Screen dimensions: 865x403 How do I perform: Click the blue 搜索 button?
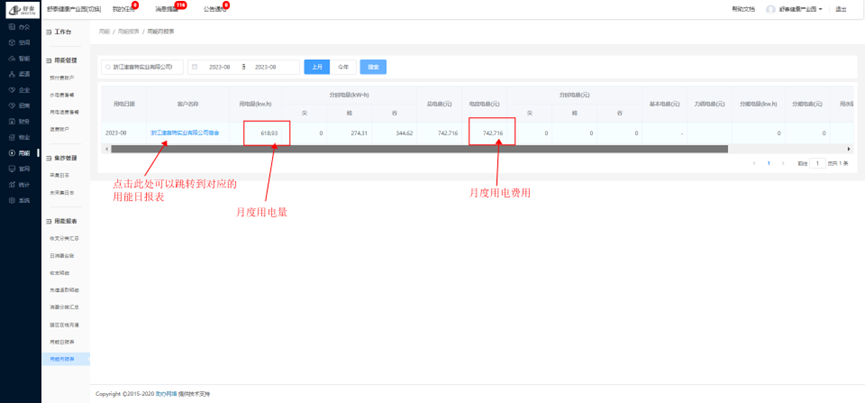point(373,67)
